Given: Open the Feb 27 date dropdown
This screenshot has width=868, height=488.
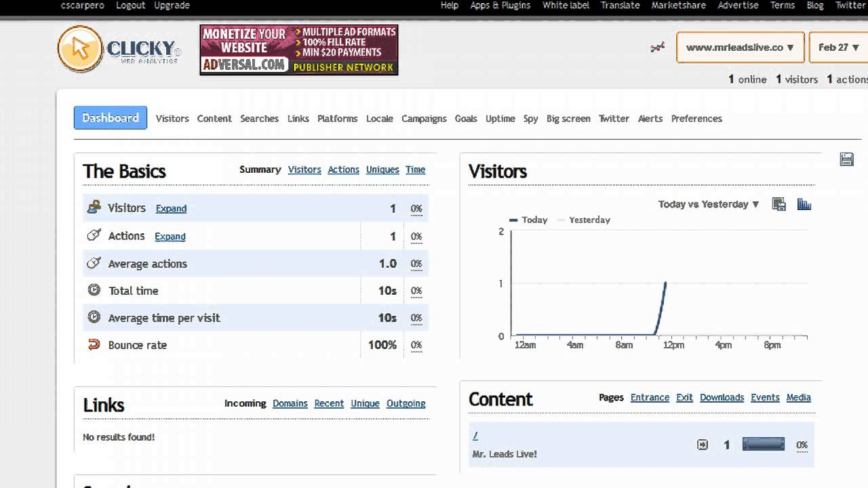Looking at the screenshot, I should (840, 47).
